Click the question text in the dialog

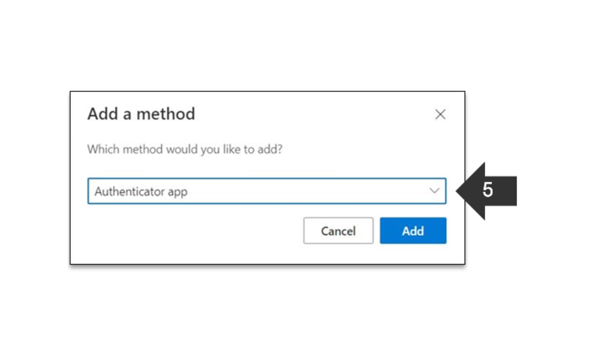point(185,149)
